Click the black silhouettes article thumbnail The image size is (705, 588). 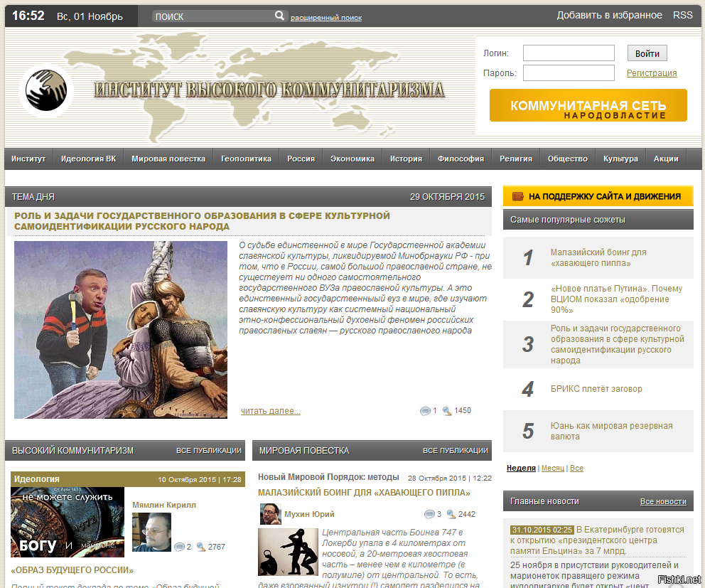(287, 552)
